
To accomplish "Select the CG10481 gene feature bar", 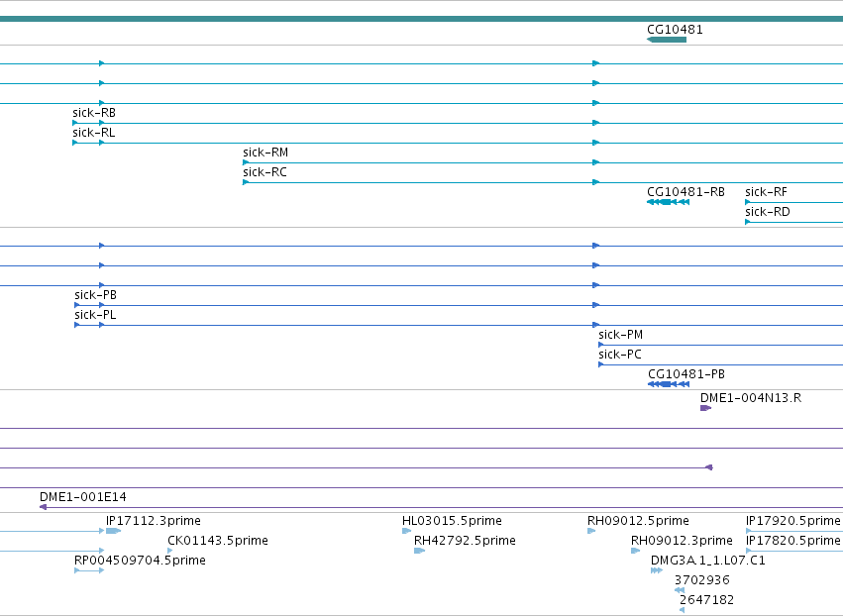I will (667, 40).
